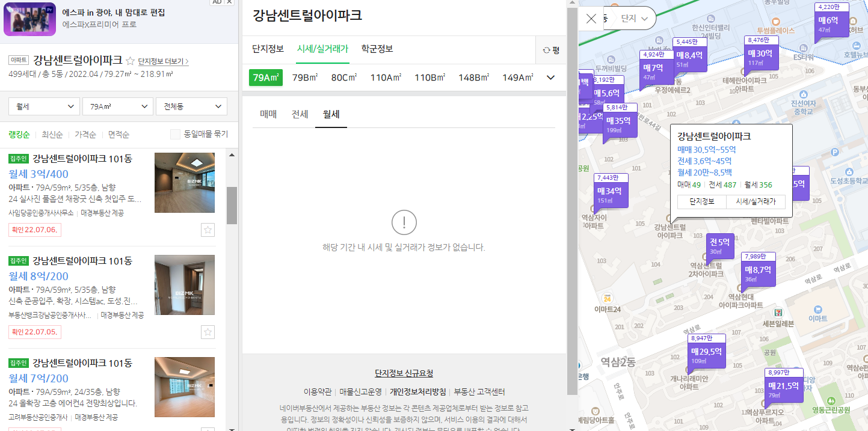The width and height of the screenshot is (868, 431).
Task: Select the 110A㎡ area type
Action: pyautogui.click(x=386, y=78)
